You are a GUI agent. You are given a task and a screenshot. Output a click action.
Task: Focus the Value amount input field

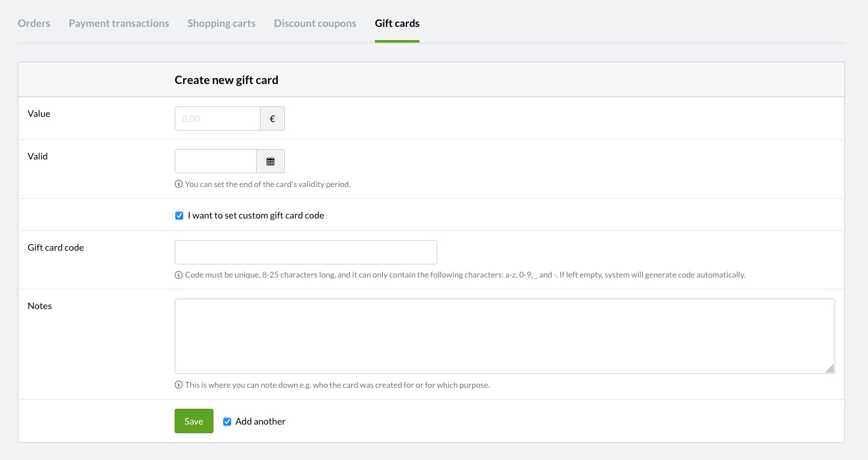(217, 119)
